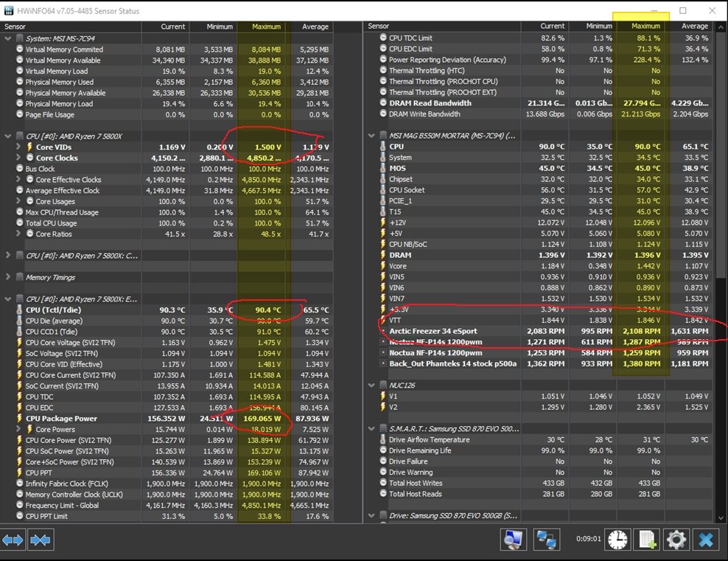
Task: Open sensor settings gear icon
Action: (676, 540)
